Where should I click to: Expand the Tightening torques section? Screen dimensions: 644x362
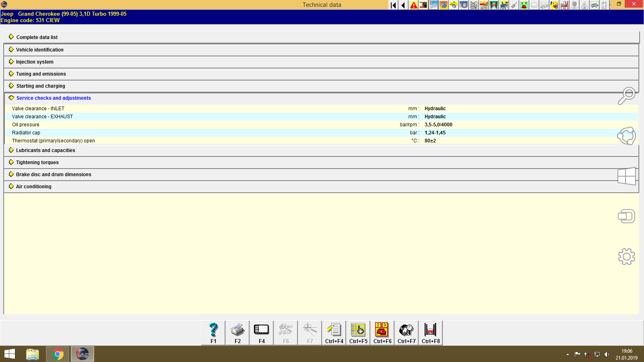point(37,162)
